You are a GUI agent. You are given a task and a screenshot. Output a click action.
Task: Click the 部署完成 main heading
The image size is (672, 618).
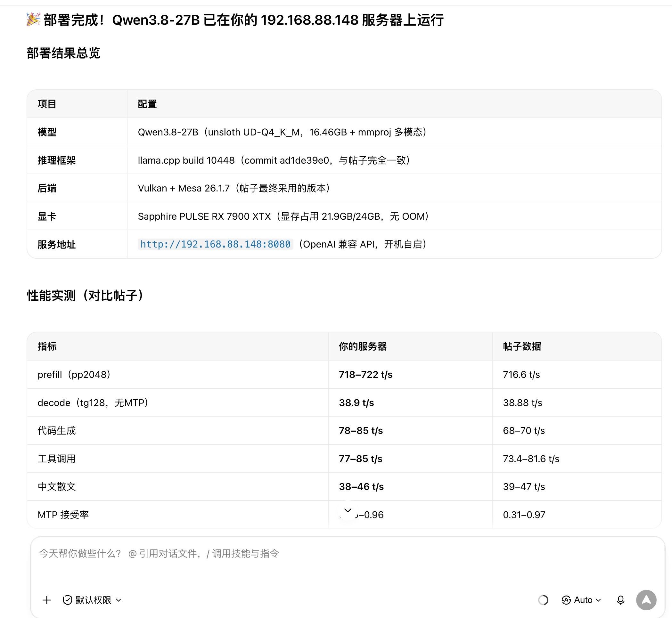pyautogui.click(x=235, y=20)
